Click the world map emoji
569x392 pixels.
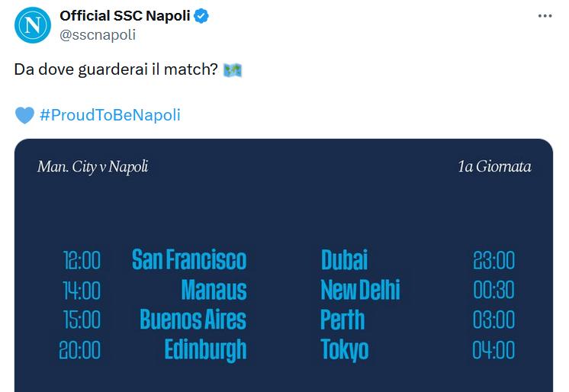point(232,69)
